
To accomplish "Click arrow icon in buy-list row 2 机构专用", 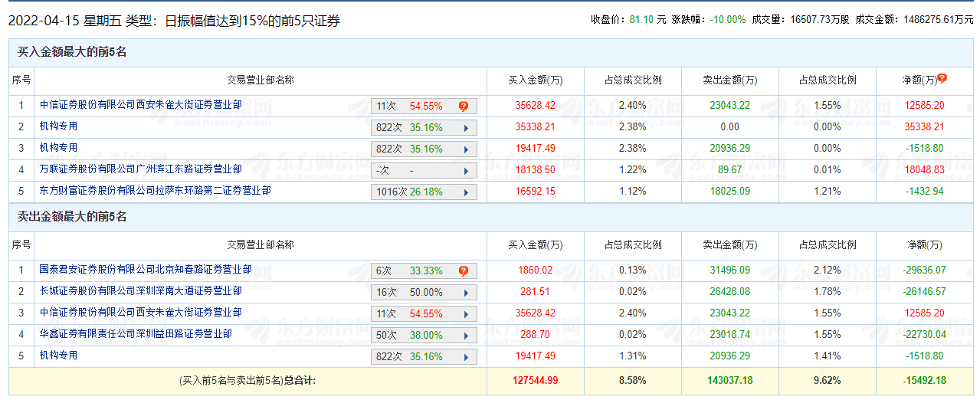I will [466, 128].
